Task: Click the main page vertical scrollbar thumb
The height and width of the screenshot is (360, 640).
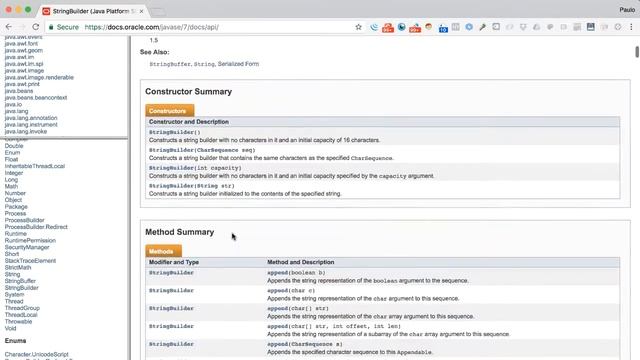Action: 637,52
